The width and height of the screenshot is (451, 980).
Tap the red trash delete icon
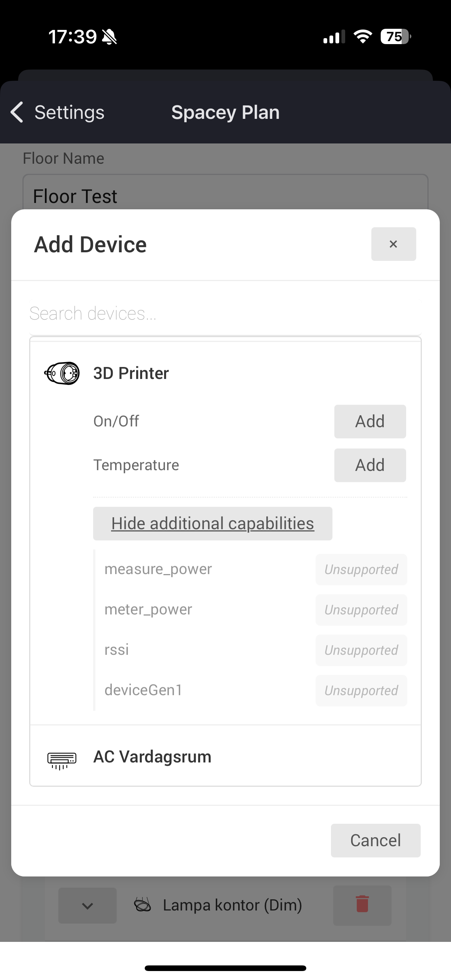(x=362, y=905)
